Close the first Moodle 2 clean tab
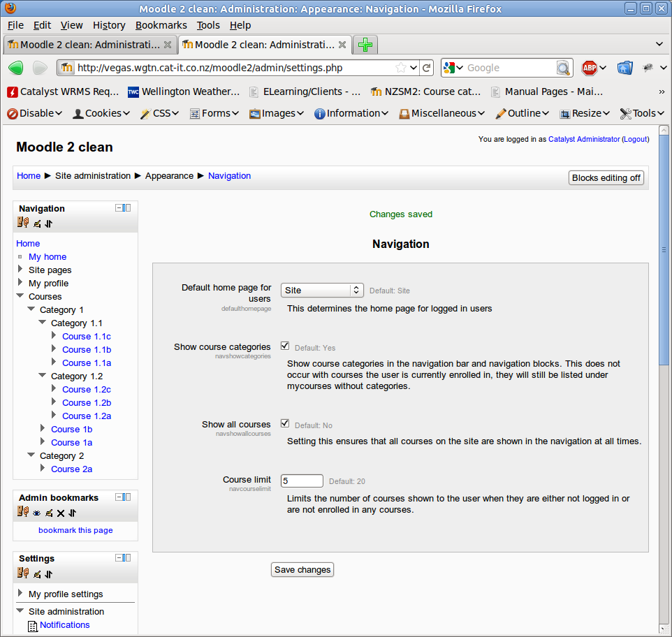672x637 pixels. (168, 45)
